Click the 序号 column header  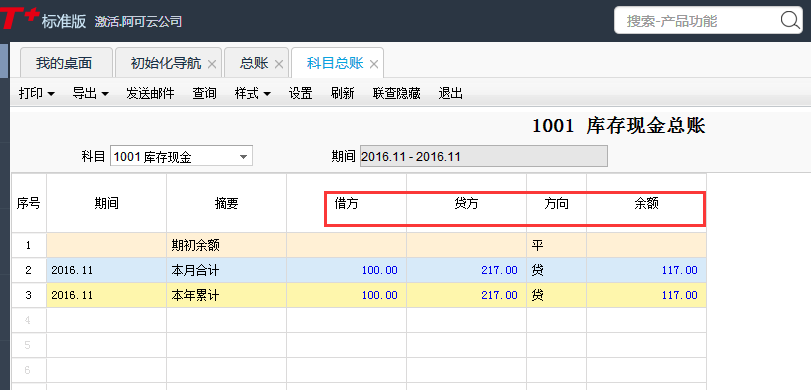[28, 203]
